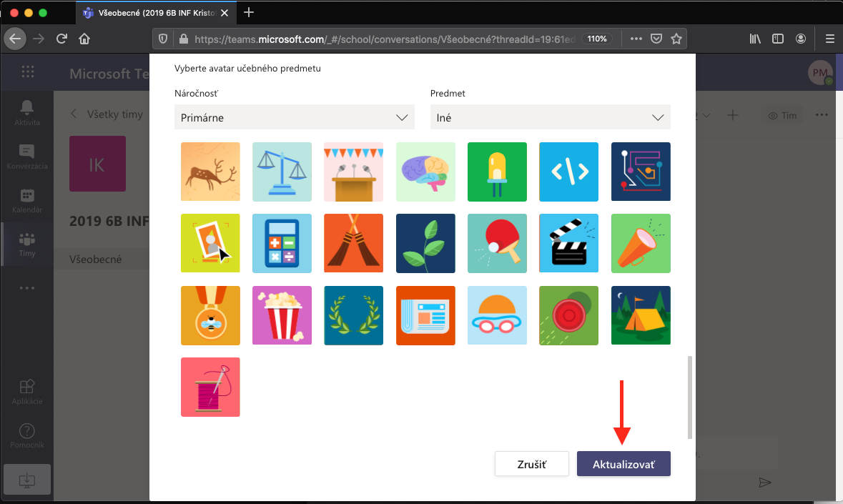The image size is (843, 504).
Task: Pick the code brackets avatar
Action: (x=568, y=172)
